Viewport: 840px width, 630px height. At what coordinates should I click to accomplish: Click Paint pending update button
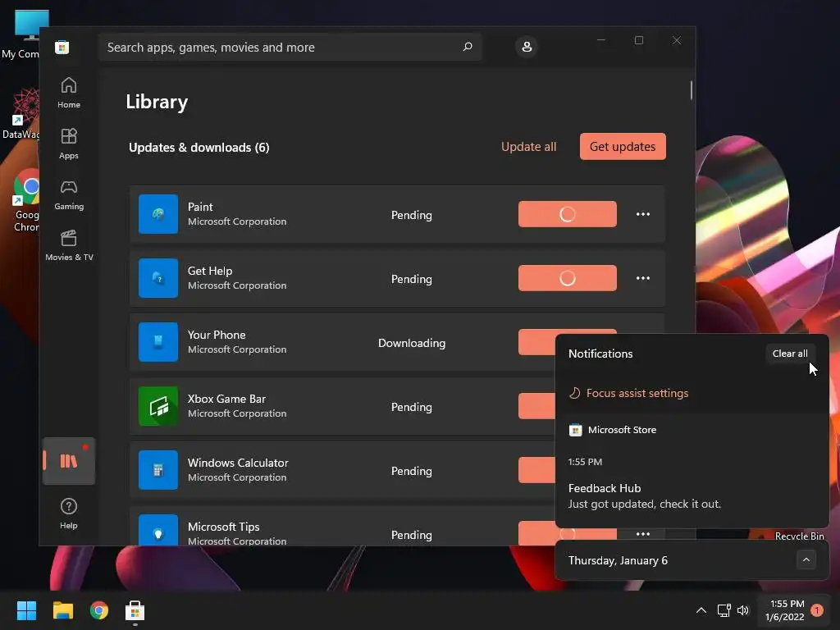point(568,214)
